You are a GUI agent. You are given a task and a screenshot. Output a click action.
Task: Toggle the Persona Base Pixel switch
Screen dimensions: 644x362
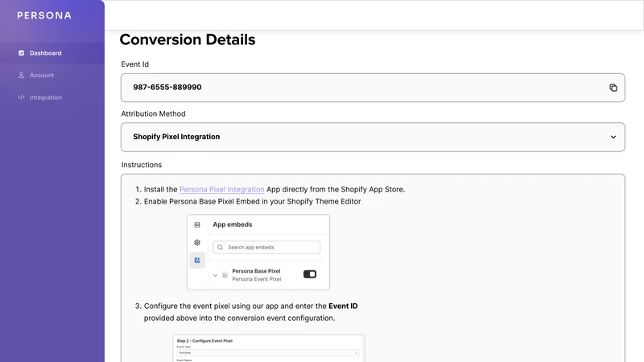click(x=310, y=274)
